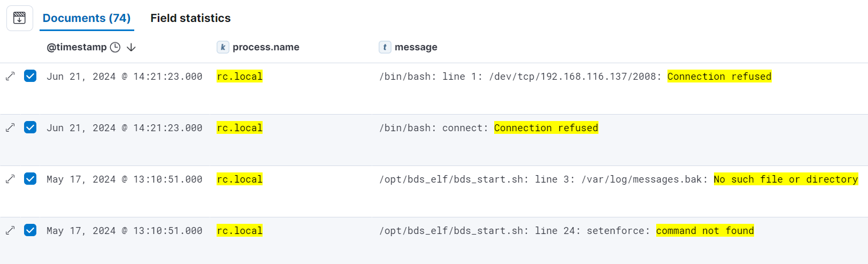Click the highlighted 'command not found' message

704,231
